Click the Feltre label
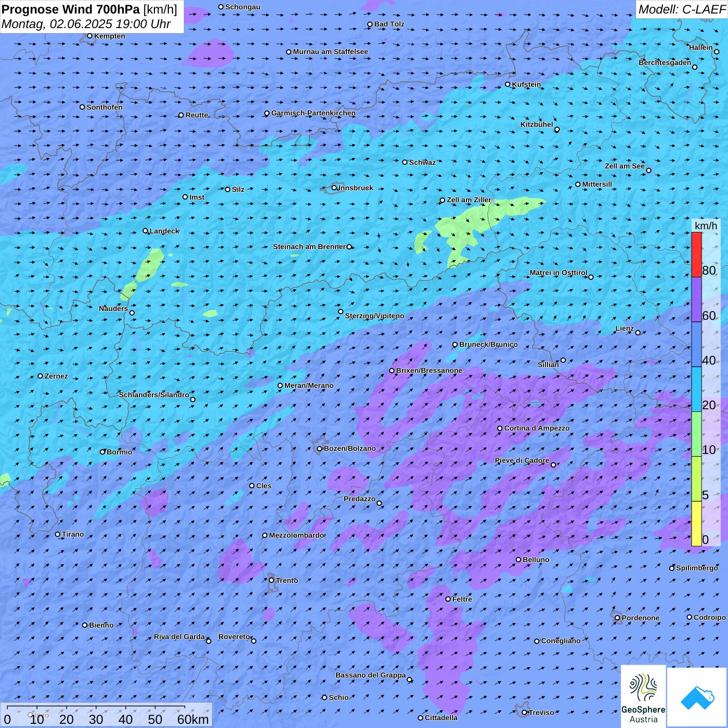The image size is (728, 728). pyautogui.click(x=462, y=599)
